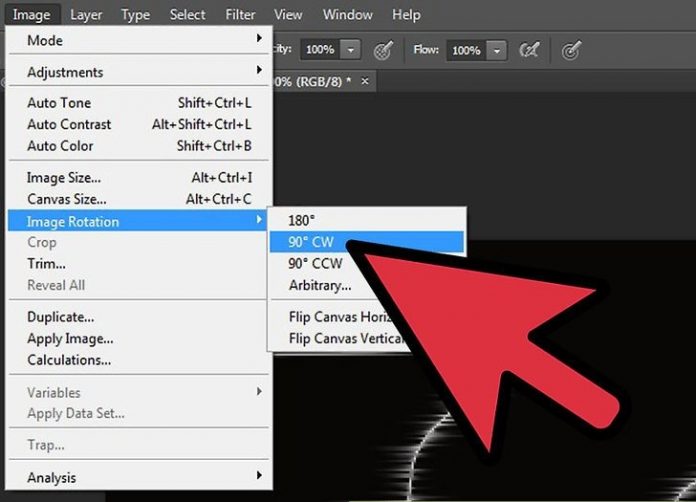Image resolution: width=696 pixels, height=502 pixels.
Task: Click Duplicate... in the Image menu
Action: tap(60, 317)
